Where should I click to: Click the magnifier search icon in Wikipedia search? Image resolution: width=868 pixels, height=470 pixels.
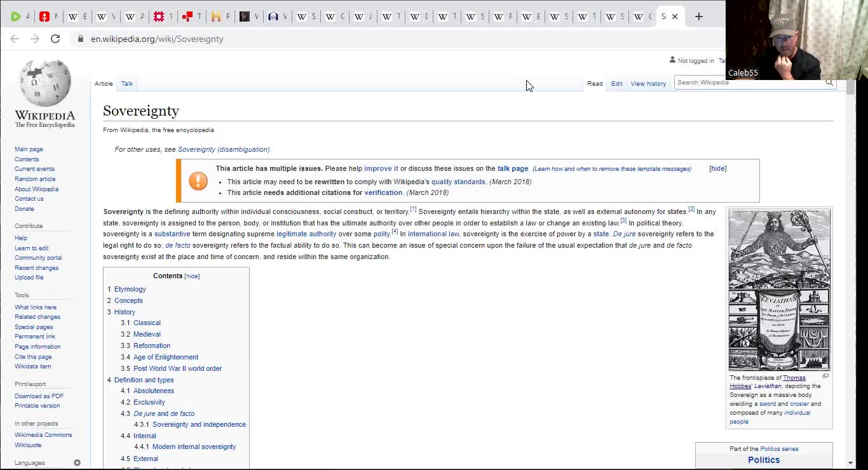[829, 83]
